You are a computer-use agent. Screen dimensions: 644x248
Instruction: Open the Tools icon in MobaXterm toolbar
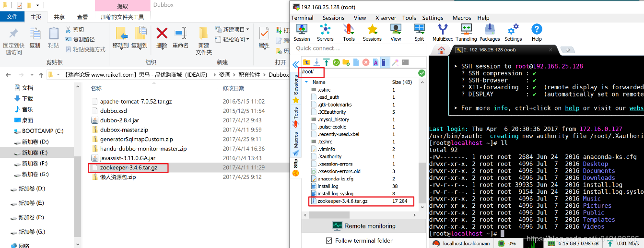[x=349, y=33]
